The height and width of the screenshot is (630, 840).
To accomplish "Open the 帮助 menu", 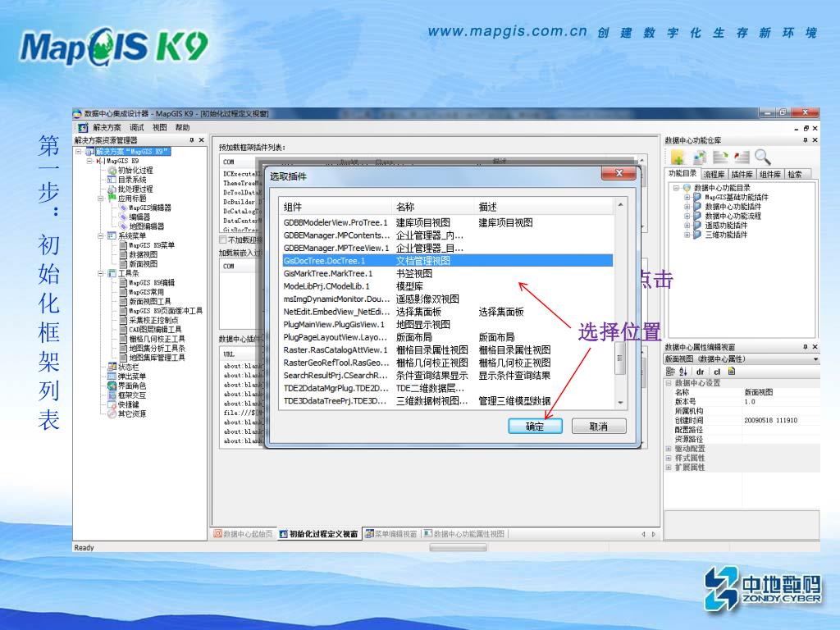I will pos(182,127).
